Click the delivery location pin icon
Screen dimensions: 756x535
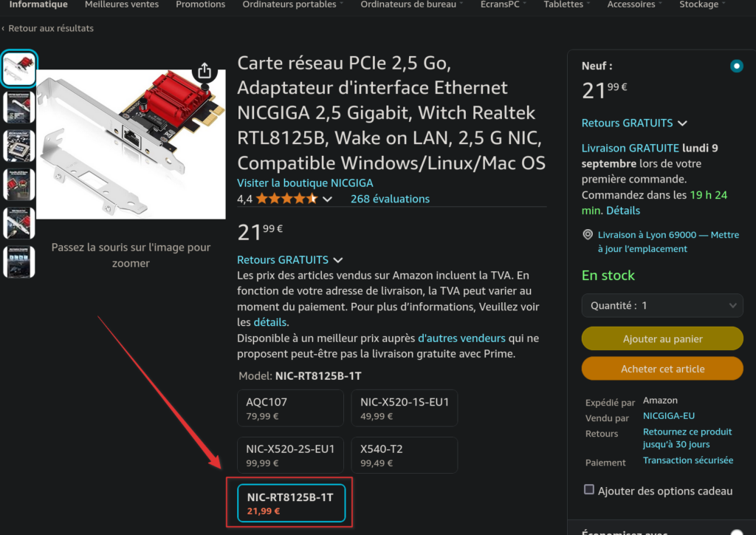tap(588, 235)
